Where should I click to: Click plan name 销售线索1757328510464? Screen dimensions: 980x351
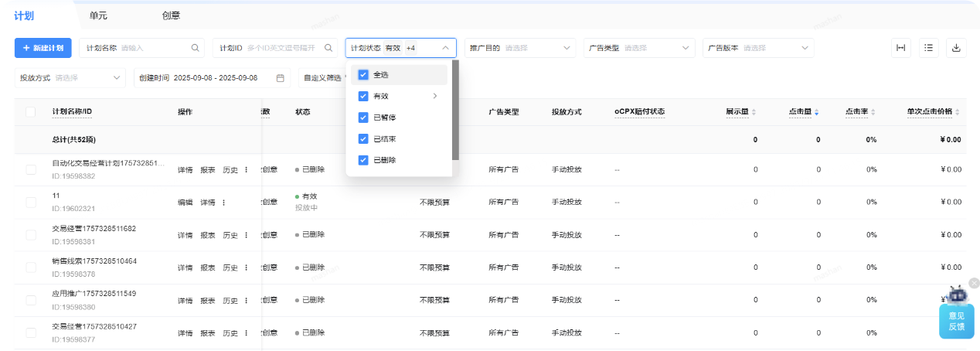click(x=94, y=261)
